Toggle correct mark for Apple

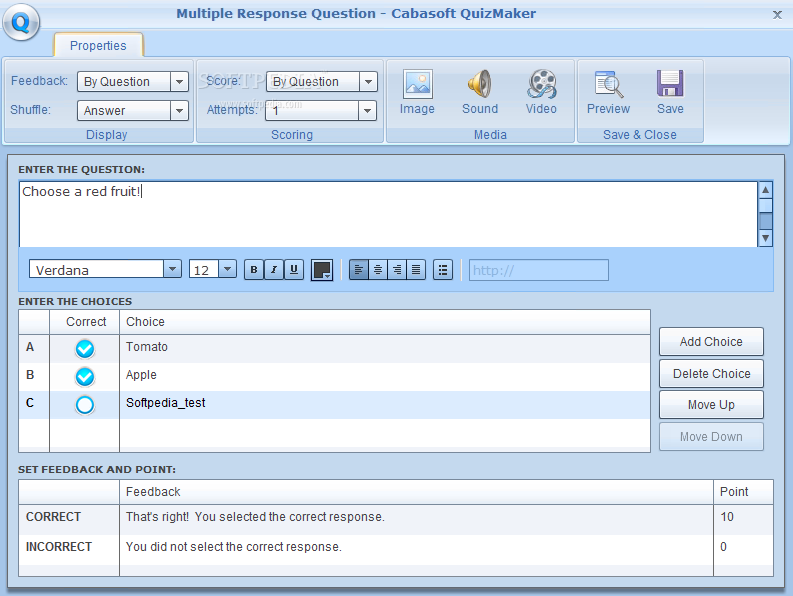[84, 376]
